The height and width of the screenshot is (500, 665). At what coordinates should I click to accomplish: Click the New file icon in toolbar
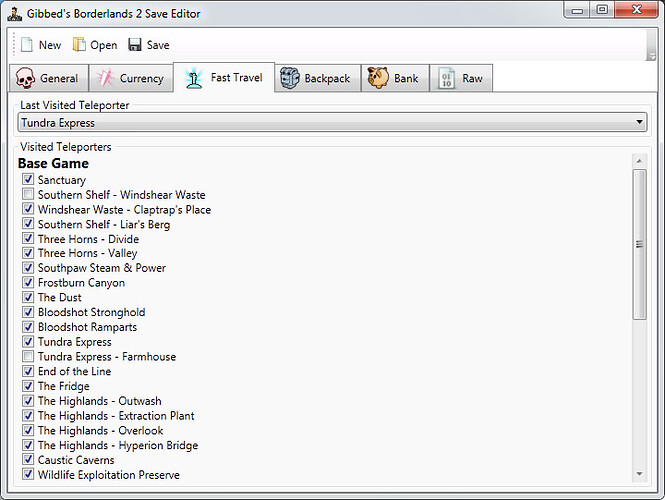pos(27,45)
